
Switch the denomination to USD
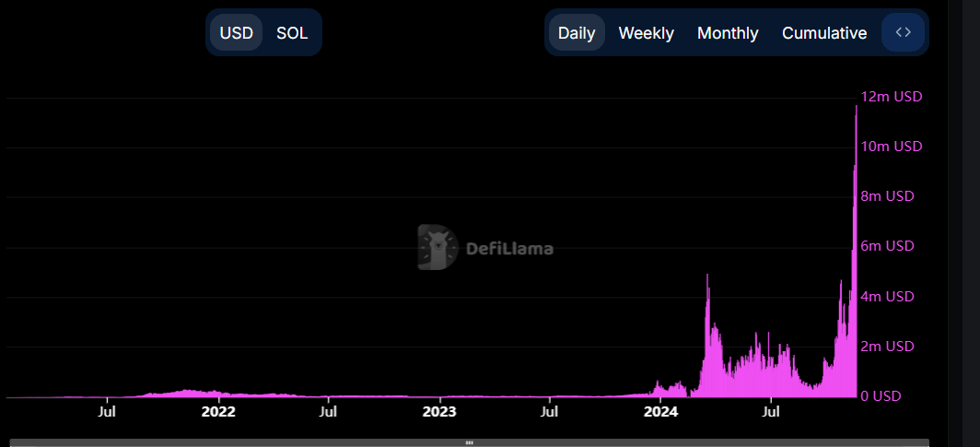236,33
